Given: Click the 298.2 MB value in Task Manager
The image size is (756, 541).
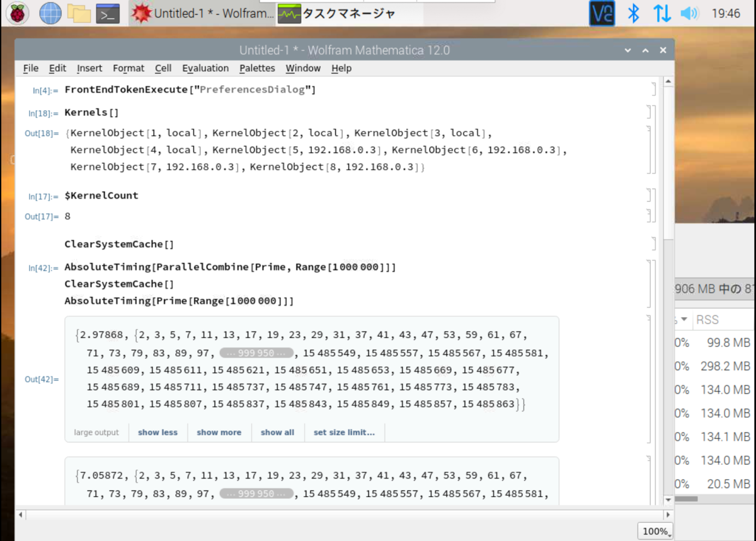Looking at the screenshot, I should 725,366.
